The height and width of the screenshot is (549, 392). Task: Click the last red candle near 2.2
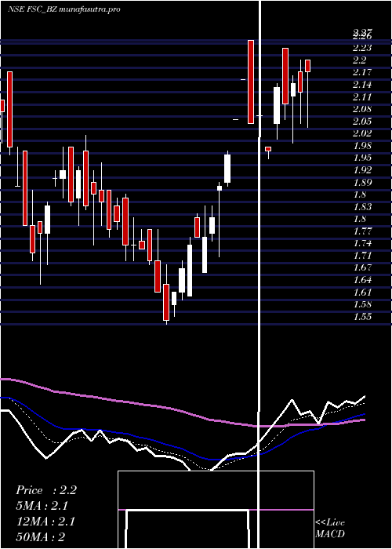coord(307,66)
